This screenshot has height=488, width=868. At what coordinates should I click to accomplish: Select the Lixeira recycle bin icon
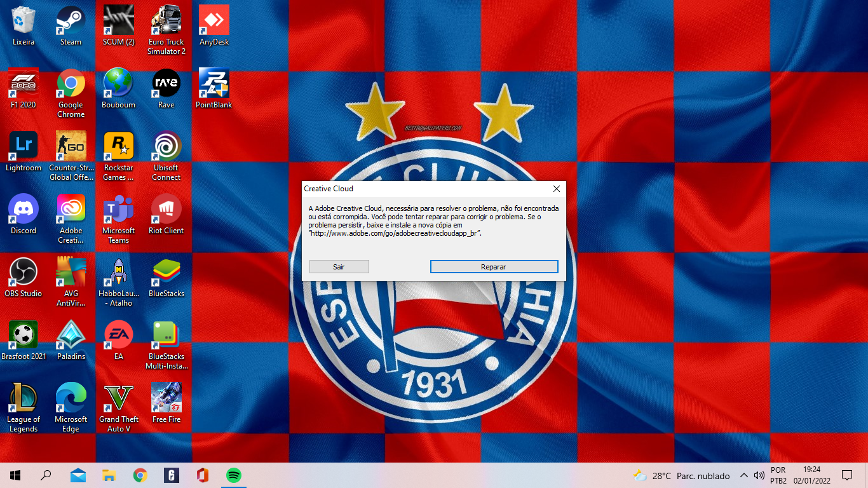24,26
